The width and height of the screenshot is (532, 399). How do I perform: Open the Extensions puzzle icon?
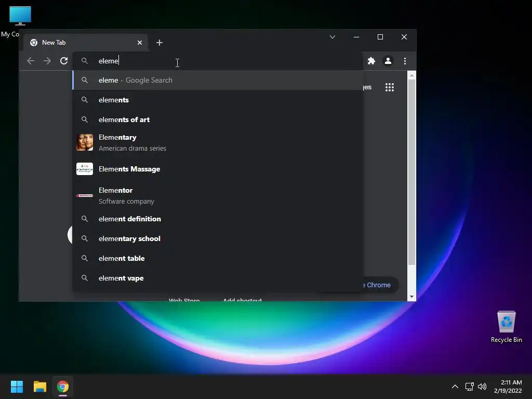(x=371, y=61)
